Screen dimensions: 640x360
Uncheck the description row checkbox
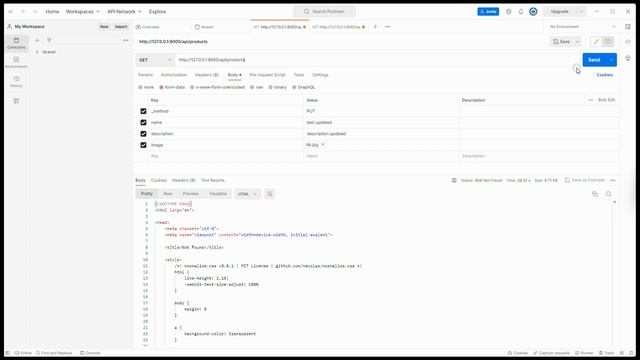[143, 134]
